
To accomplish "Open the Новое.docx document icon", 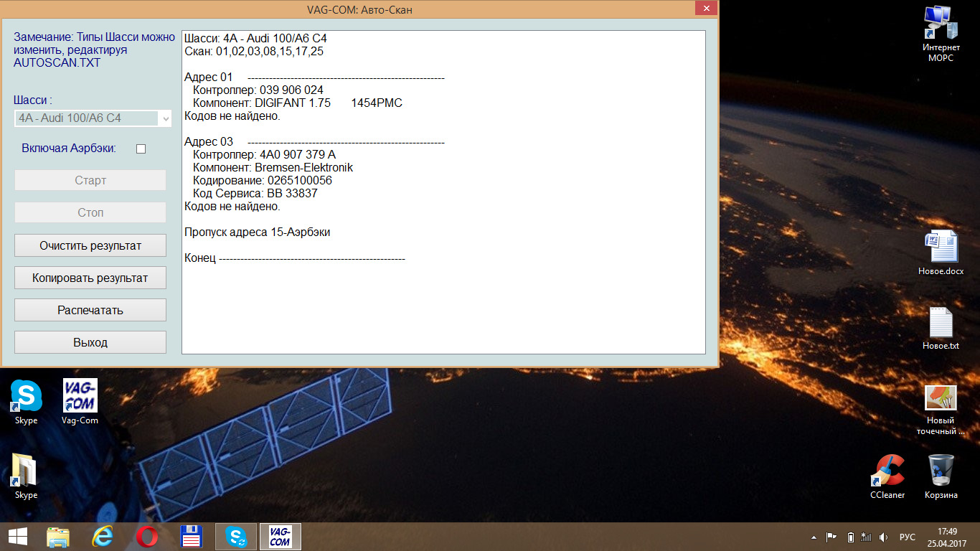I will 941,253.
